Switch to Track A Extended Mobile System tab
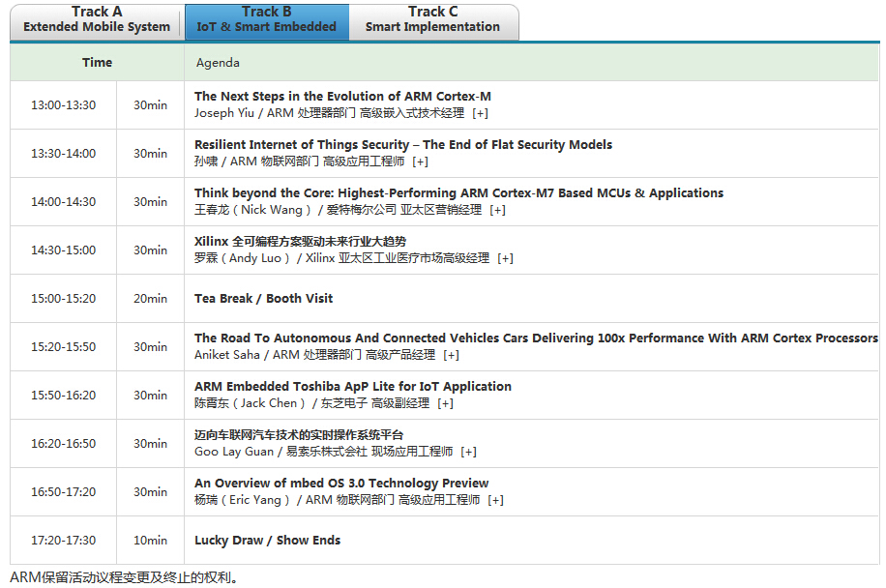Viewport: 886px width, 588px height. coord(97,20)
